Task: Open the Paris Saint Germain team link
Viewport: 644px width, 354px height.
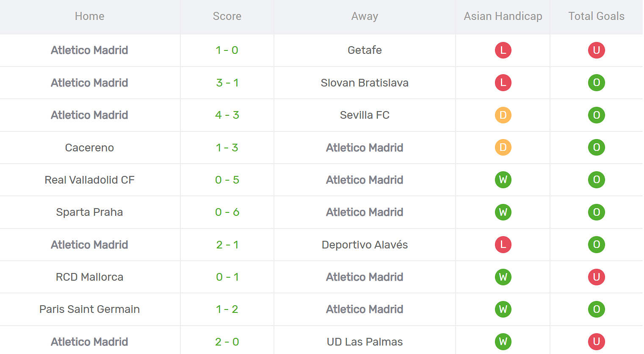Action: pos(89,309)
